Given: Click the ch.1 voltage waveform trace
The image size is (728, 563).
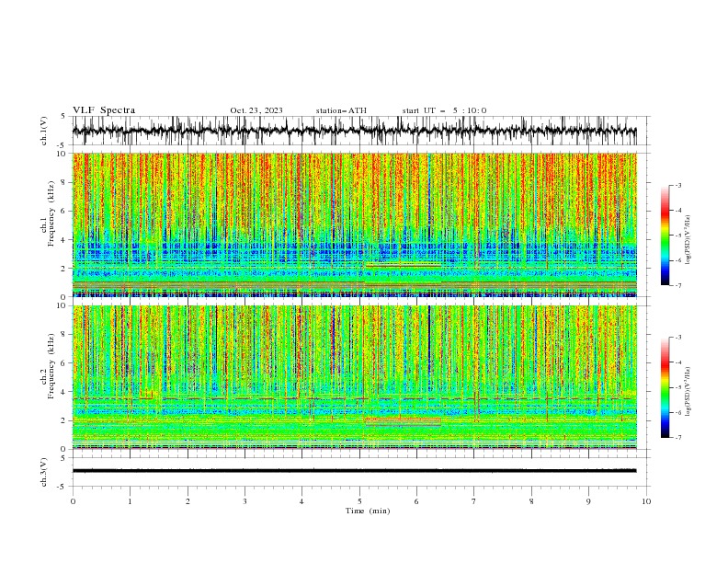Looking at the screenshot, I should (354, 131).
